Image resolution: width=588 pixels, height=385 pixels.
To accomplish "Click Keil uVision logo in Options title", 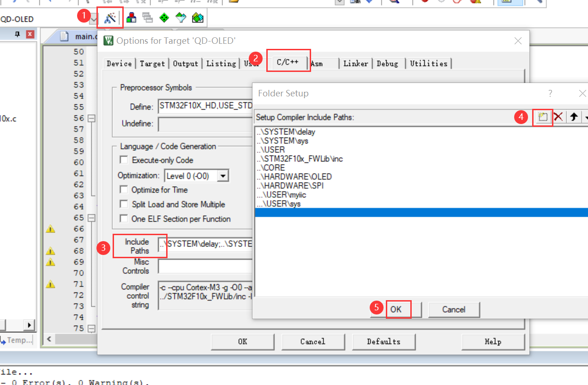I will click(108, 41).
